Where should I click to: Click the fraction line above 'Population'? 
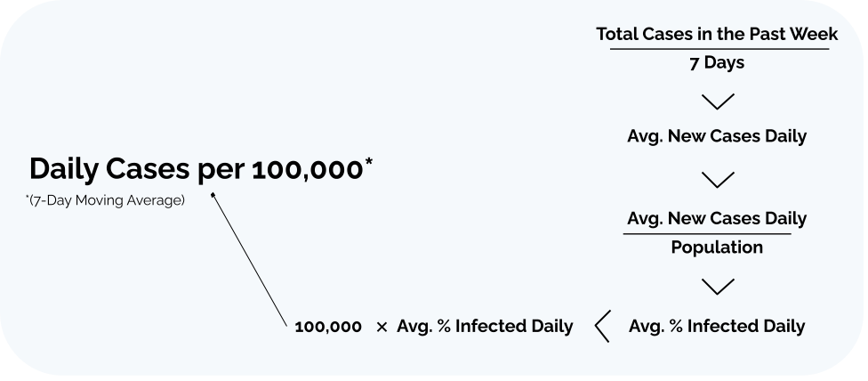(707, 234)
